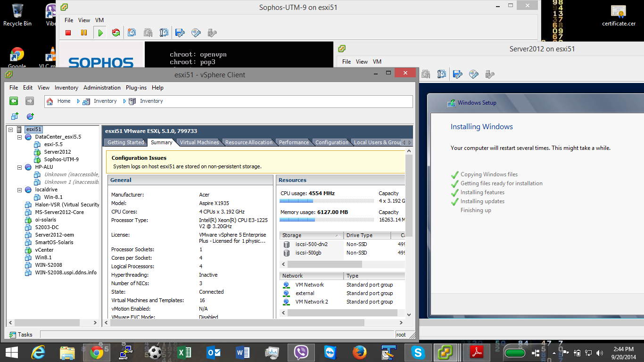Switch to the Performance tab
Image resolution: width=644 pixels, height=362 pixels.
[x=294, y=142]
